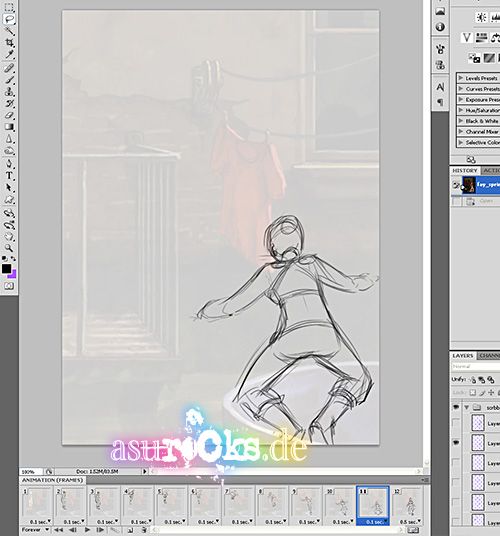Select the Clone Stamp tool
The height and width of the screenshot is (536, 500).
[x=9, y=92]
